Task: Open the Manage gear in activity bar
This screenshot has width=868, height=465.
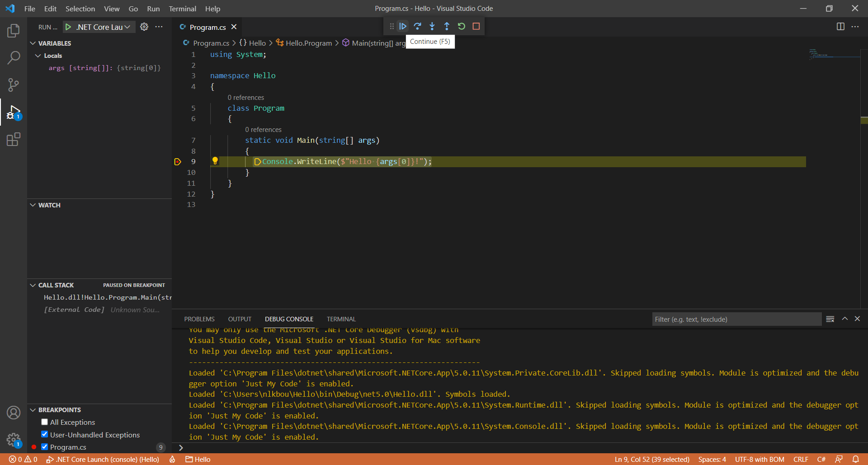Action: coord(14,440)
